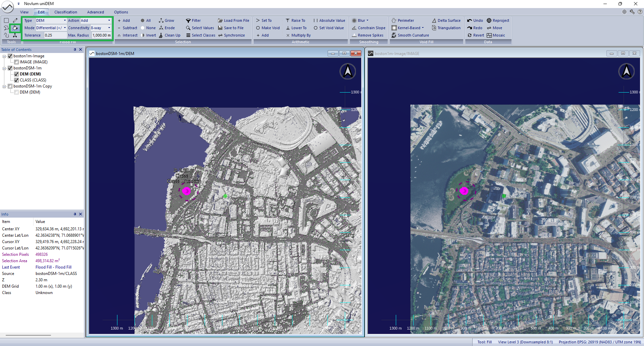Click Constrain Slope
644x346 pixels.
point(369,28)
